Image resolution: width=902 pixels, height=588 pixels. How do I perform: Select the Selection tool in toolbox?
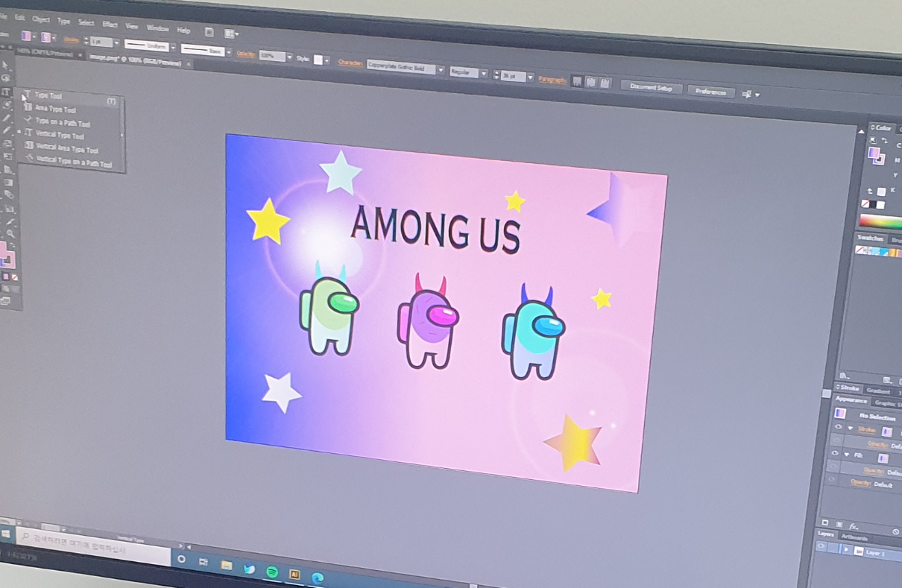point(5,65)
